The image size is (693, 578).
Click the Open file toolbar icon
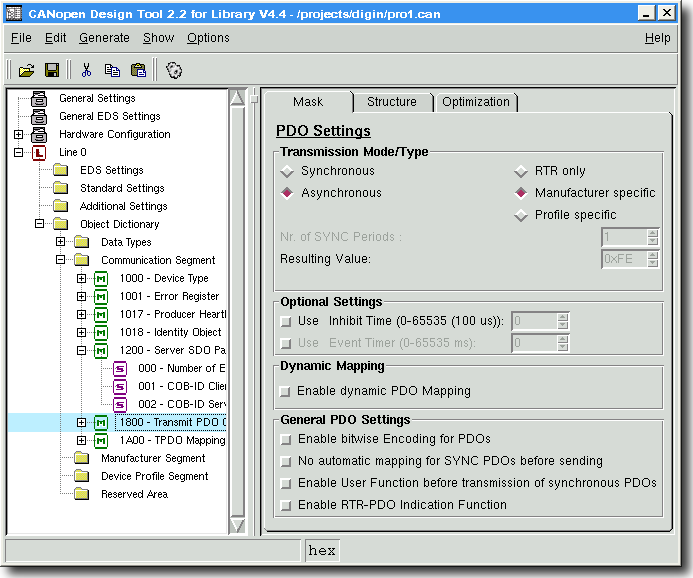coord(27,70)
